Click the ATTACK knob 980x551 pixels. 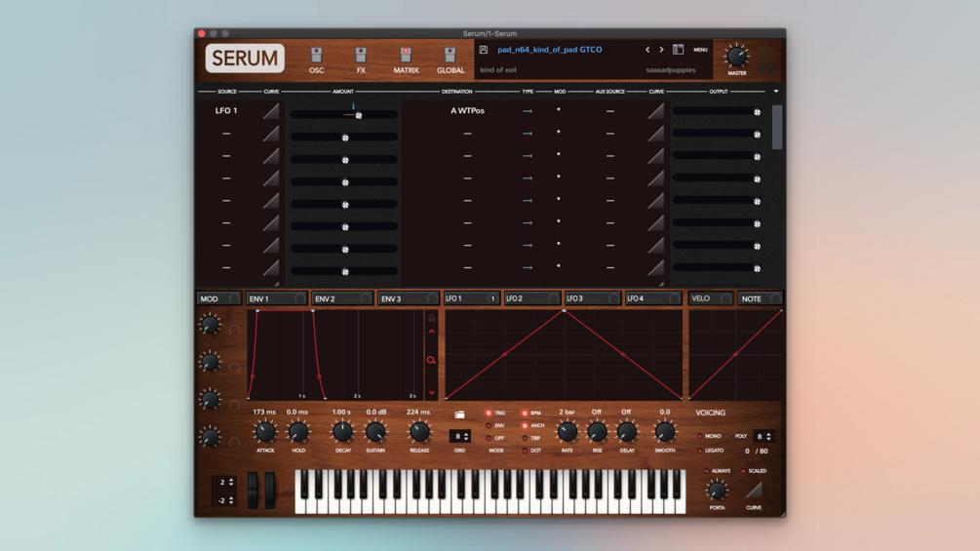pyautogui.click(x=265, y=432)
